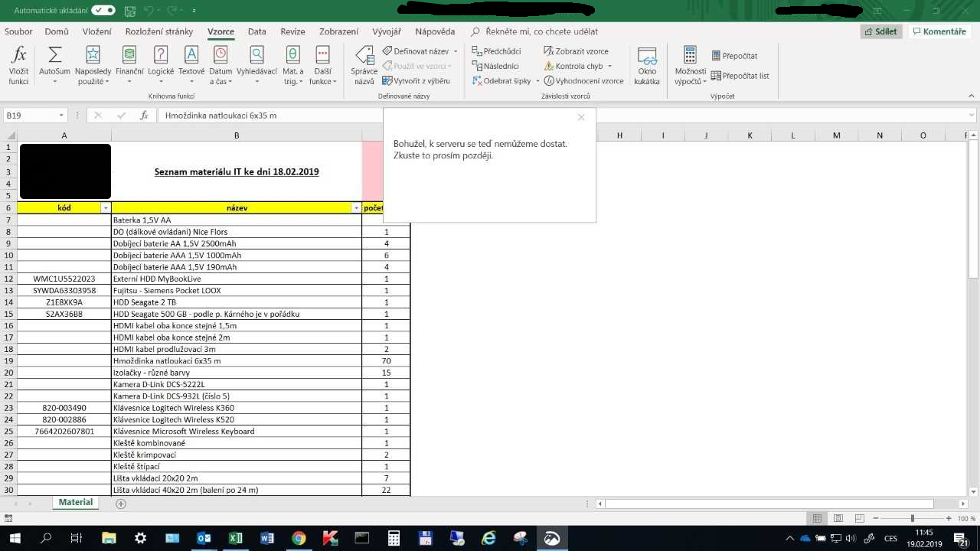Open the Vyhledávací functions library
980x551 pixels.
pyautogui.click(x=256, y=65)
